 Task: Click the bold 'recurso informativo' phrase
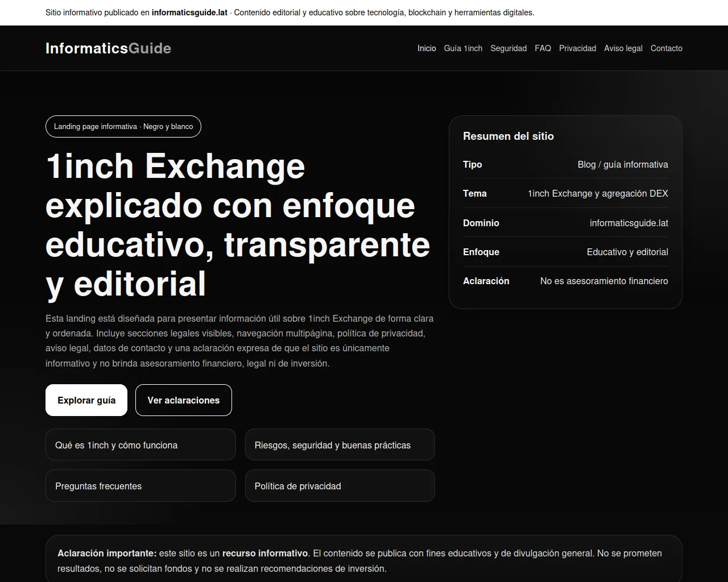pos(265,553)
